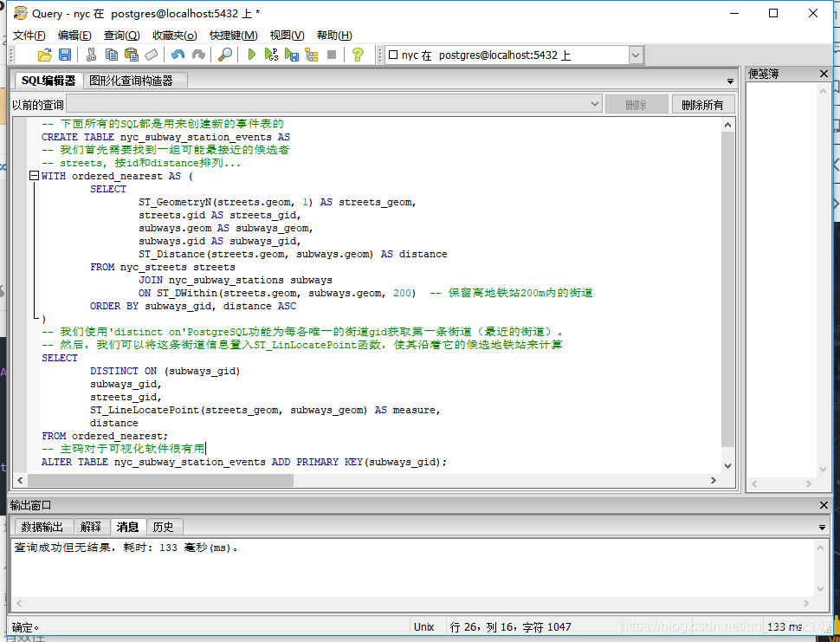Open the 文件(F) menu

pyautogui.click(x=29, y=36)
